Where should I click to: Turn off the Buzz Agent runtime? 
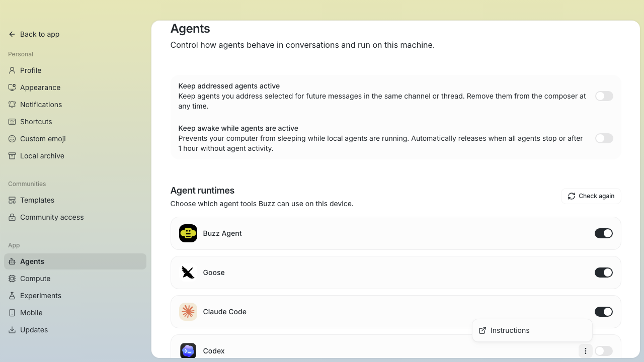tap(604, 233)
